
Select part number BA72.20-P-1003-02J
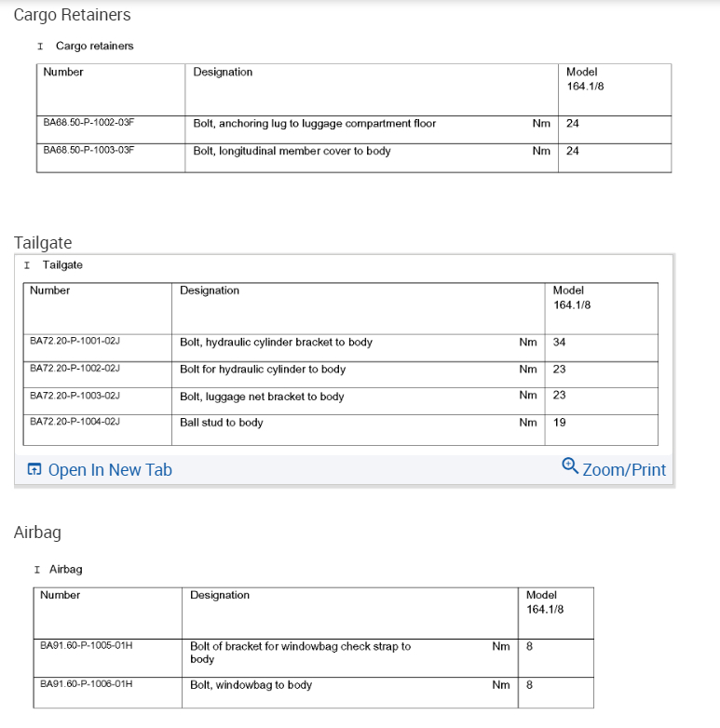(x=75, y=396)
